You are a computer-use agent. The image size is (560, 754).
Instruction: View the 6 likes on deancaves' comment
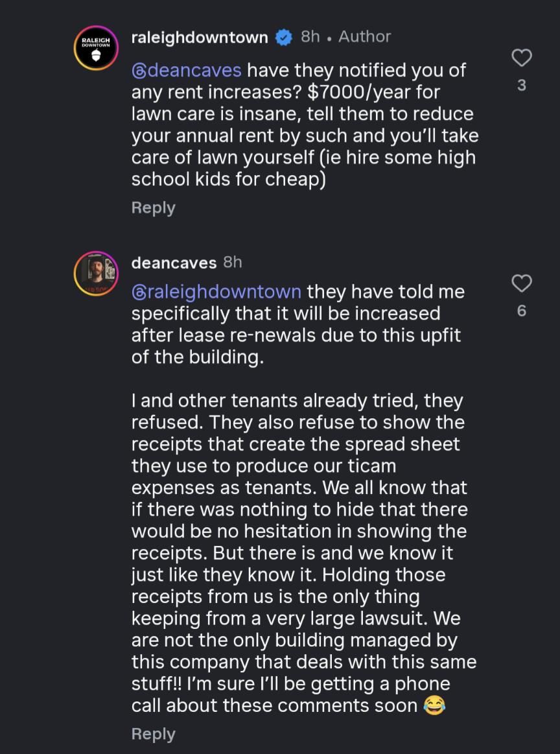coord(522,311)
